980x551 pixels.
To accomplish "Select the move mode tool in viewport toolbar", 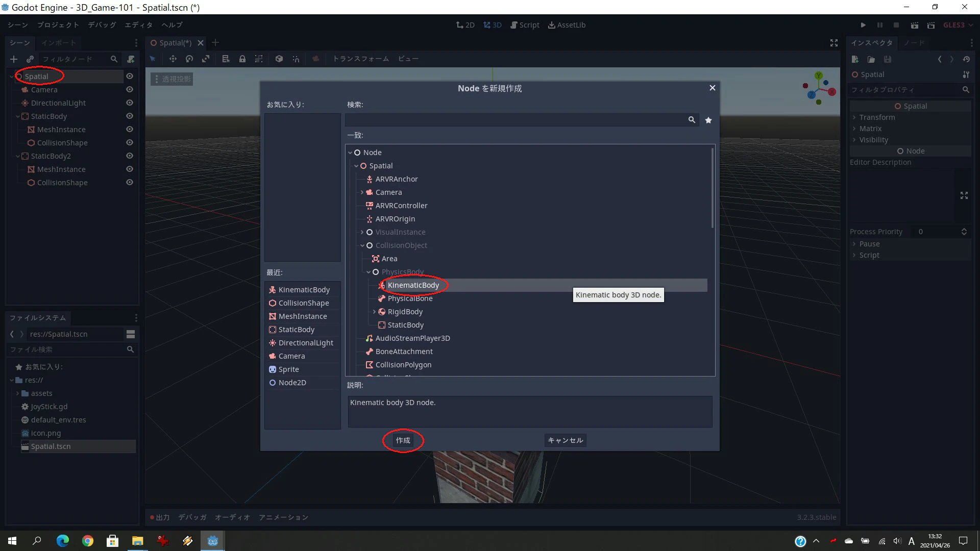I will 173,59.
